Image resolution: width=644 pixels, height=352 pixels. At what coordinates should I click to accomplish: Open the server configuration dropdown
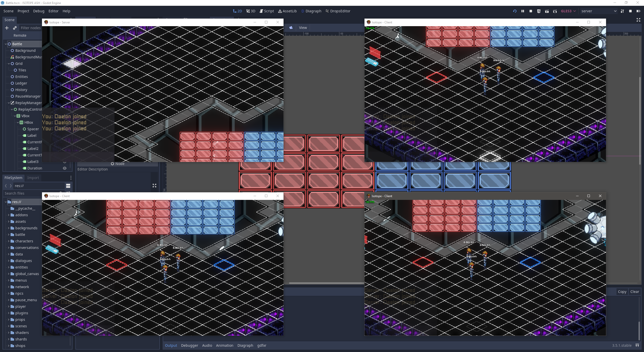click(x=599, y=11)
